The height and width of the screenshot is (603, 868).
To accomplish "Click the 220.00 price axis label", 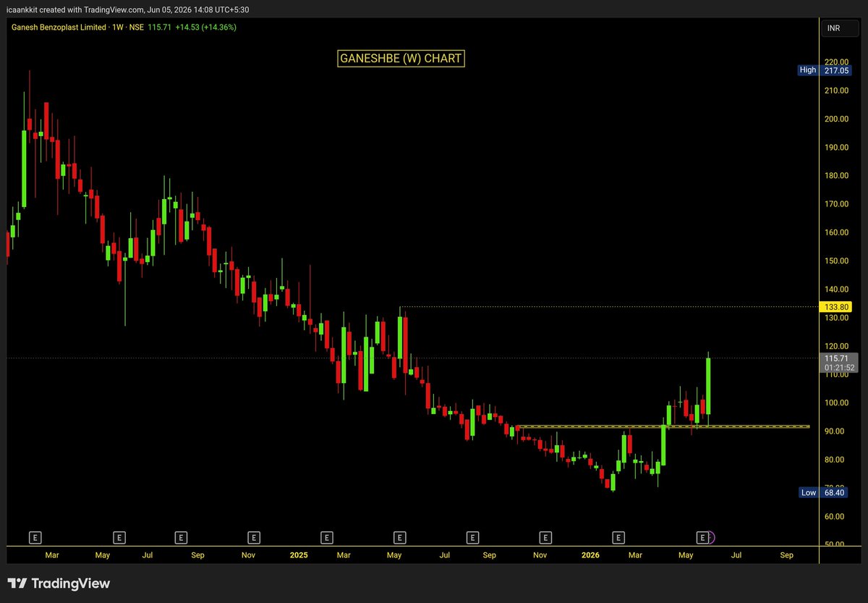I will click(835, 62).
